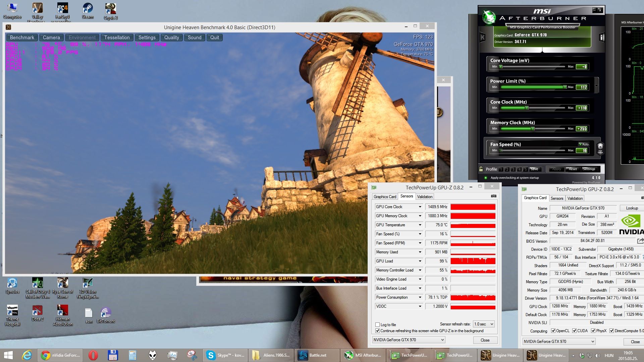Open the BitTorrent desktop icon

(106, 315)
